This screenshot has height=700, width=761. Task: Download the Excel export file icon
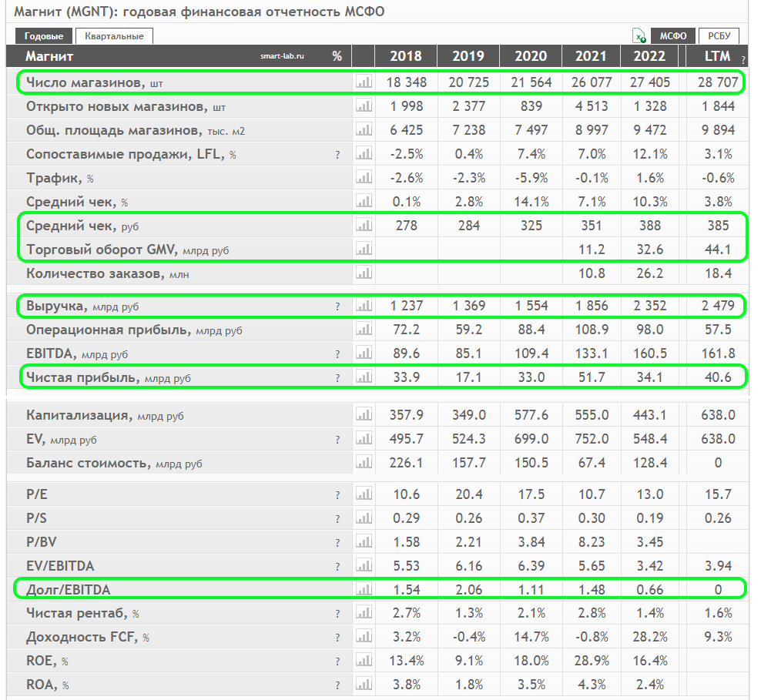point(639,36)
